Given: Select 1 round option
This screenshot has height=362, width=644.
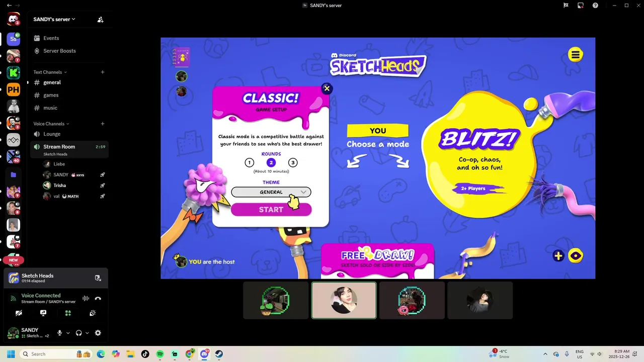Looking at the screenshot, I should (x=250, y=162).
